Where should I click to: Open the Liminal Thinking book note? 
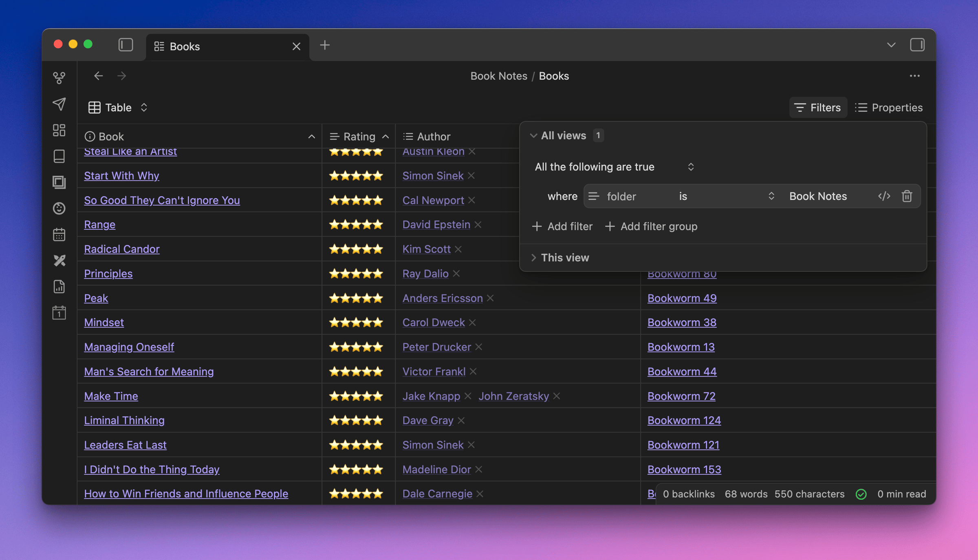124,420
